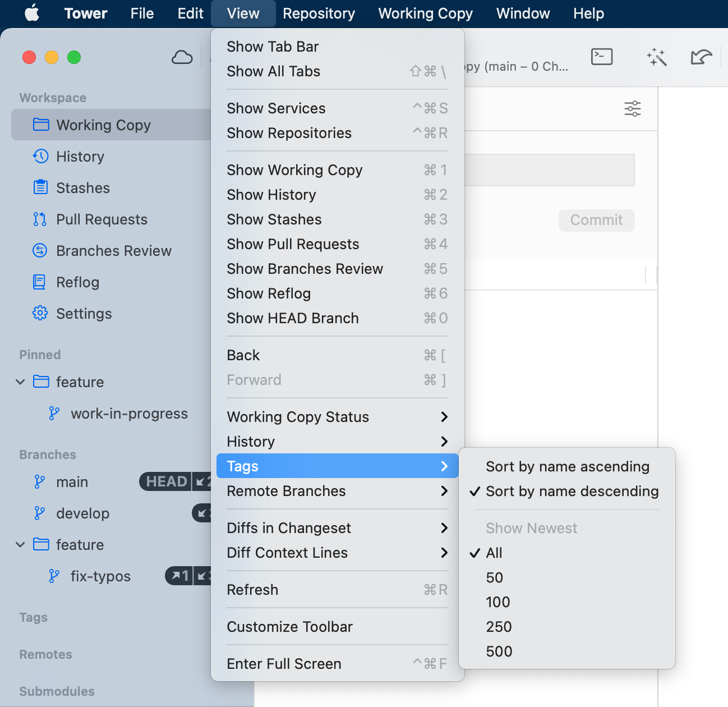Open History in the sidebar

[x=80, y=157]
